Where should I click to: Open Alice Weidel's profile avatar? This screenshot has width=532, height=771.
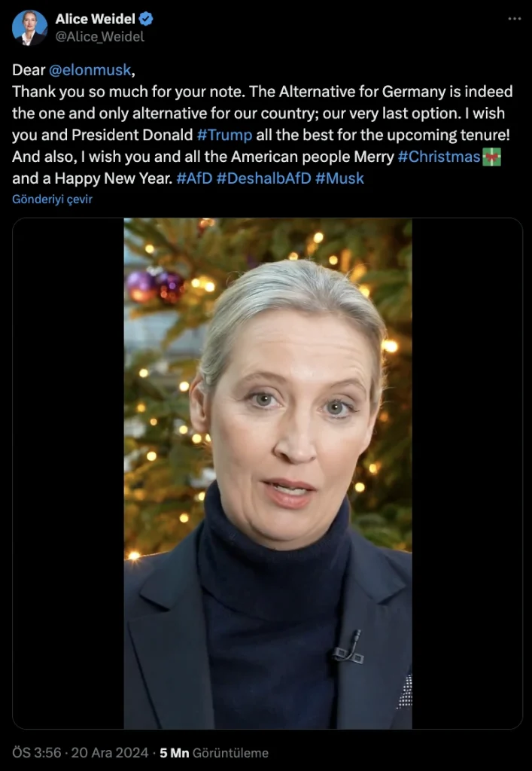tap(29, 28)
